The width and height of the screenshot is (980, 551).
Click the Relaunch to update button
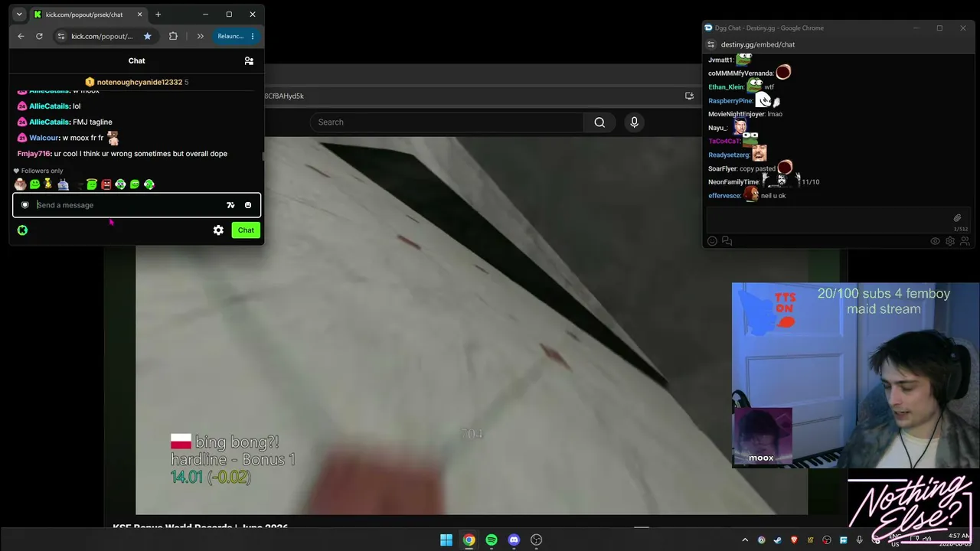click(230, 36)
